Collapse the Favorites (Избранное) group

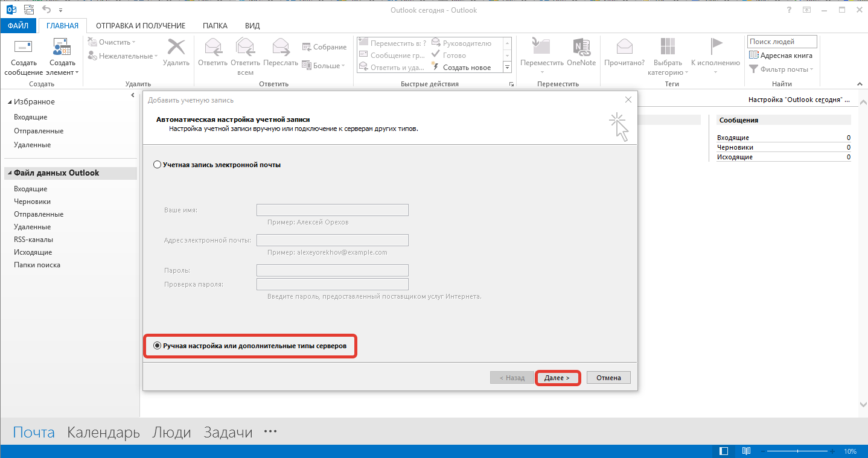point(10,102)
